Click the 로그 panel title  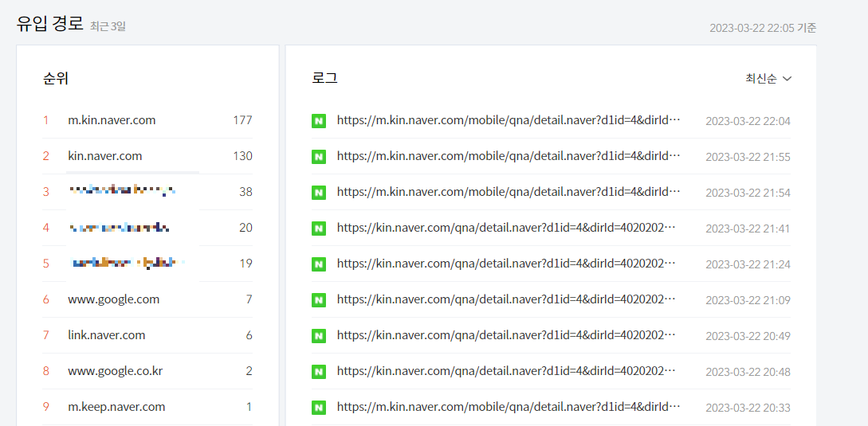pyautogui.click(x=324, y=78)
